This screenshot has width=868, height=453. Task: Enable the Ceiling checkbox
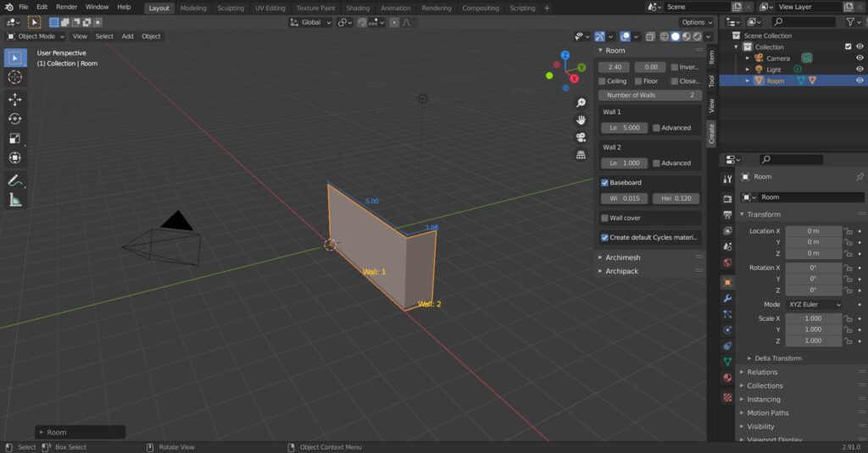(x=603, y=81)
